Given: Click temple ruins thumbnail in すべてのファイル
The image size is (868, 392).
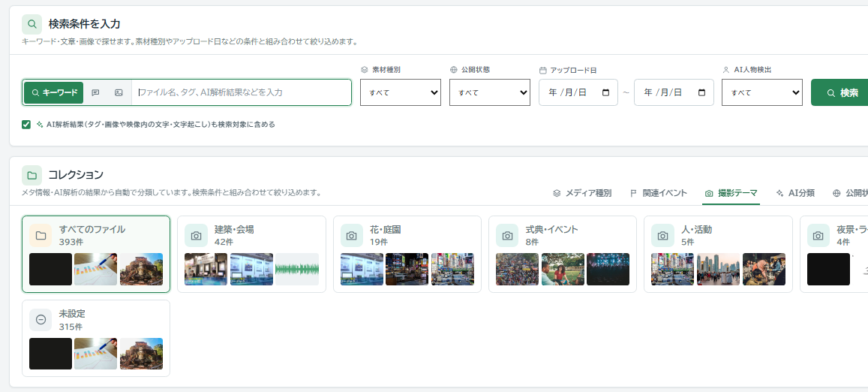Looking at the screenshot, I should click(141, 270).
